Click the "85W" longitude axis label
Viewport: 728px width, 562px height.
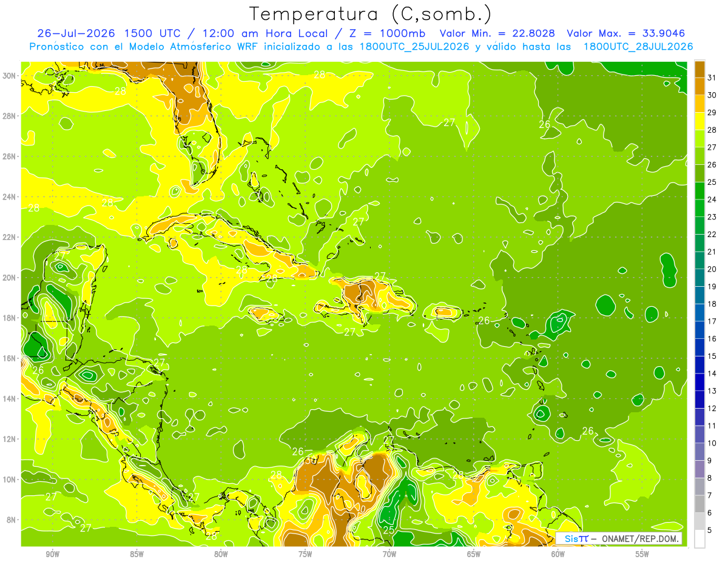click(136, 554)
